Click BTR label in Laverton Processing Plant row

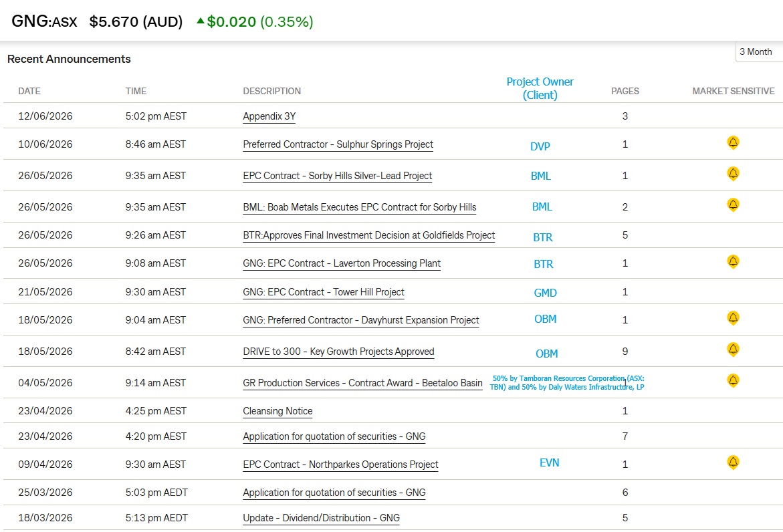point(544,264)
